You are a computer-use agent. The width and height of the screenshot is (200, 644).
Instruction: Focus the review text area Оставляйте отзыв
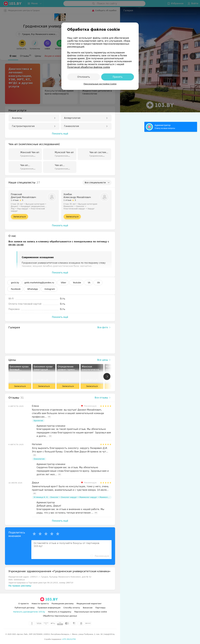[71, 550]
